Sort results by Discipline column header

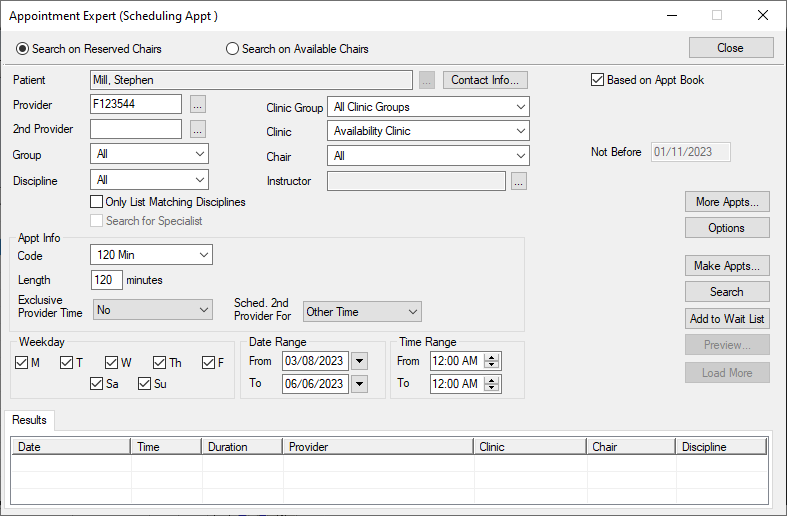tap(721, 447)
